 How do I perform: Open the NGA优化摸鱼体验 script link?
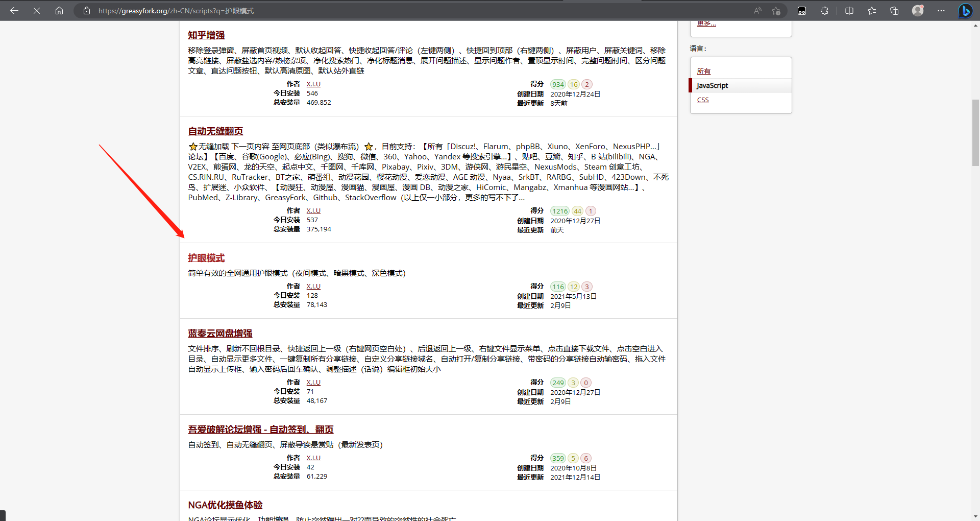(x=225, y=505)
